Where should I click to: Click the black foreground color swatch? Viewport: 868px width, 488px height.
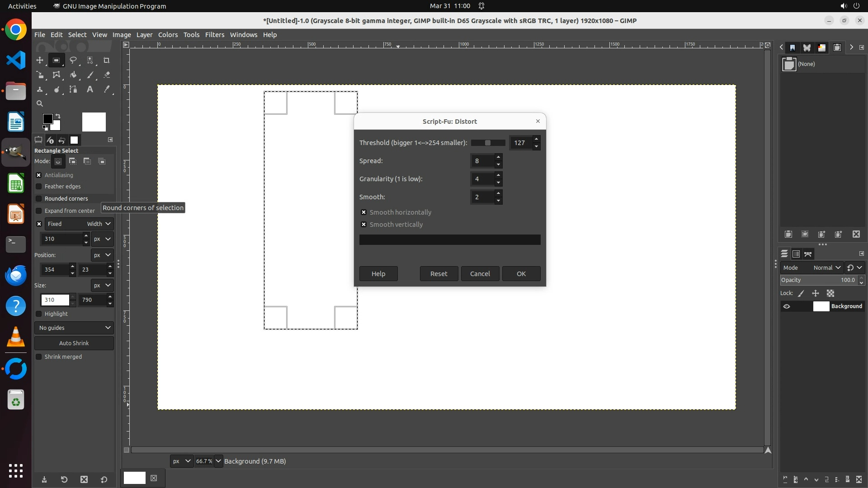point(47,118)
